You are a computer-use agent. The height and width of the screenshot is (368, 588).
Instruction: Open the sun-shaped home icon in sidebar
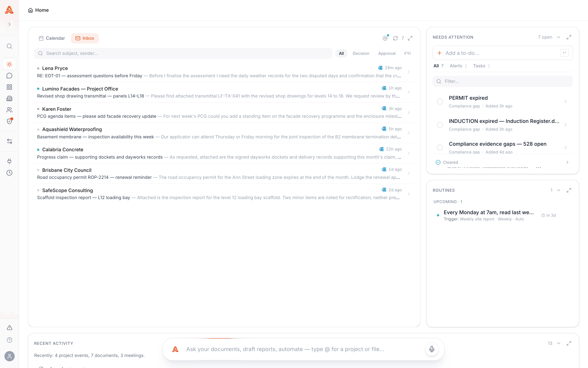(x=10, y=64)
